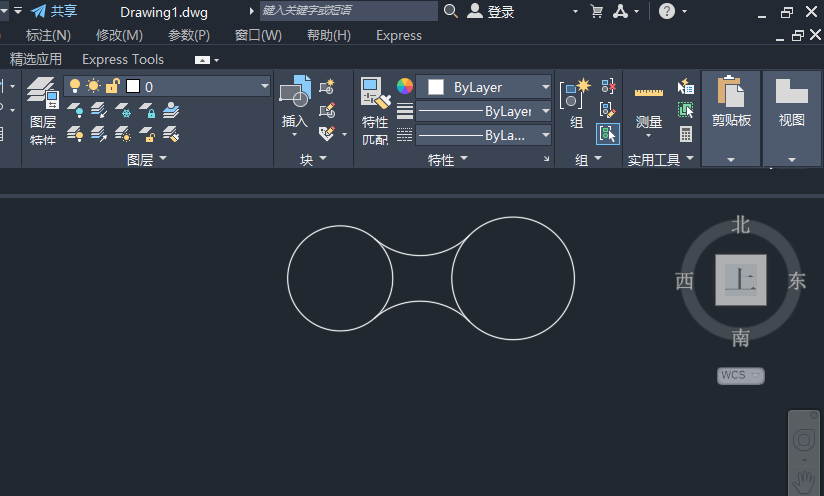Click Turn All Layers On icon

(x=75, y=135)
